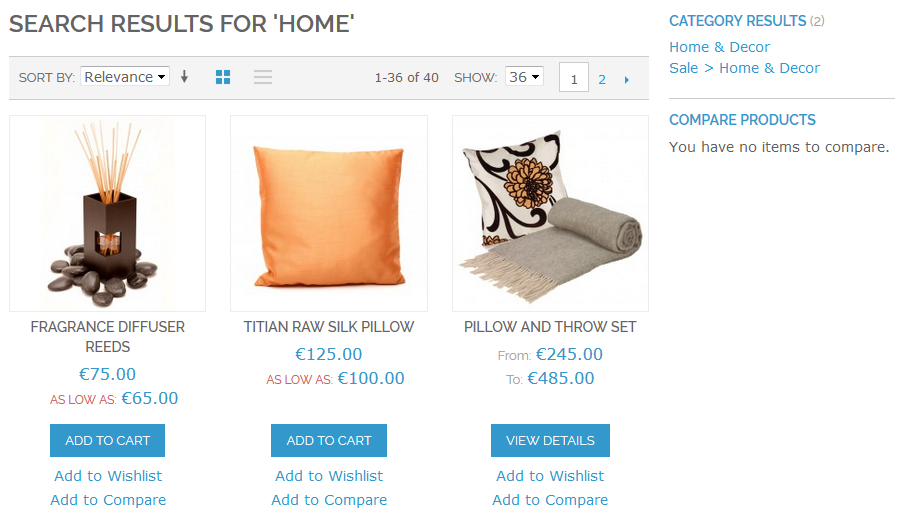The width and height of the screenshot is (901, 517).
Task: Switch to grid view
Action: [223, 77]
